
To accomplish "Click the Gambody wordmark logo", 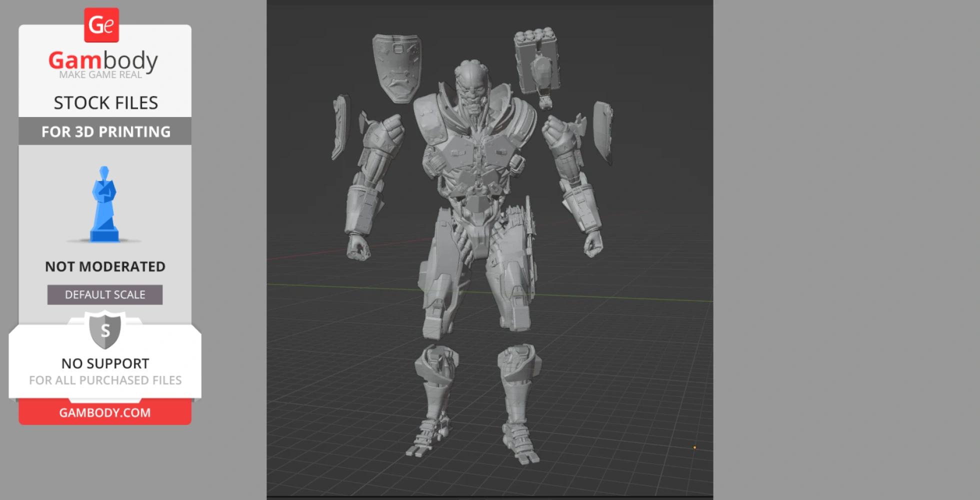I will (x=102, y=59).
